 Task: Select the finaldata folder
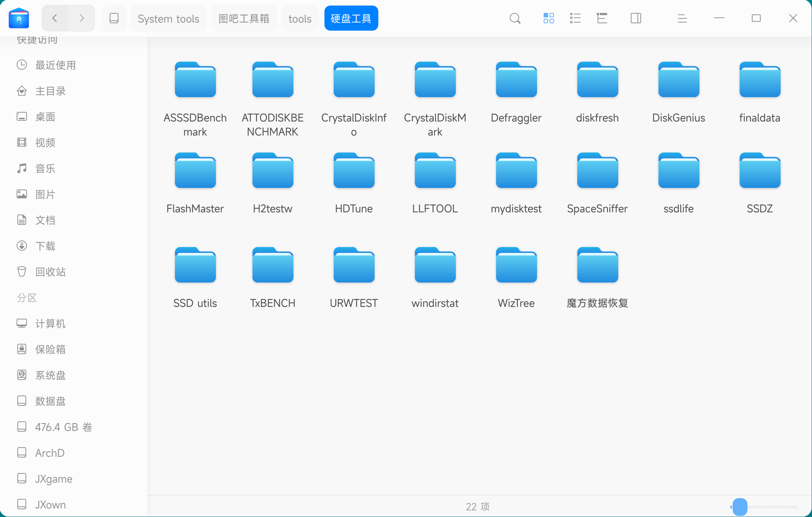[x=760, y=92]
